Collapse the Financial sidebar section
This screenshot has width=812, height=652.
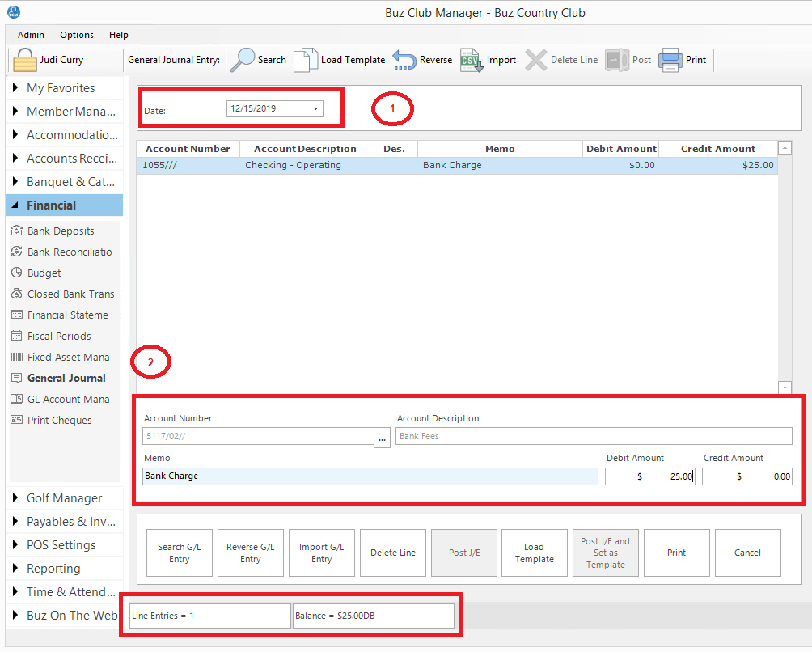(x=64, y=205)
